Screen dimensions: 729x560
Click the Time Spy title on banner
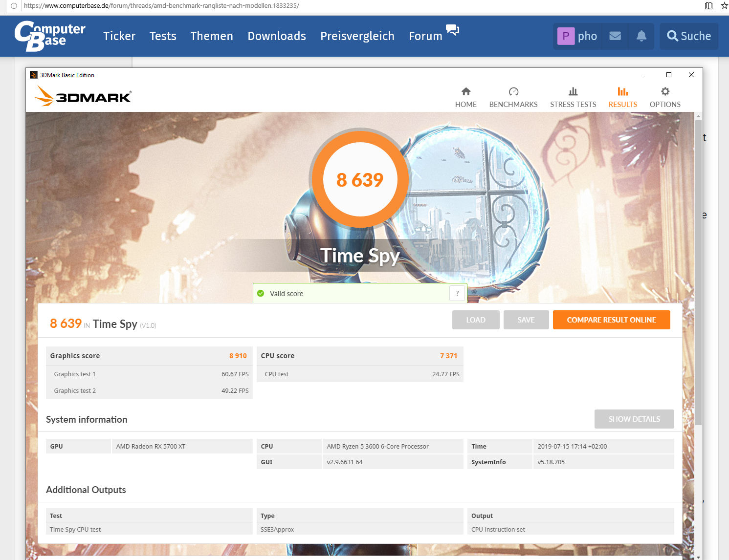tap(360, 256)
